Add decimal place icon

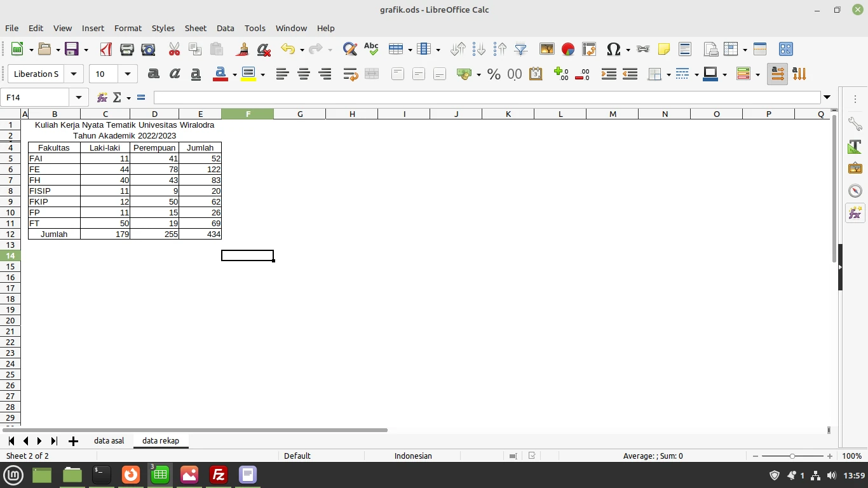[x=561, y=74]
